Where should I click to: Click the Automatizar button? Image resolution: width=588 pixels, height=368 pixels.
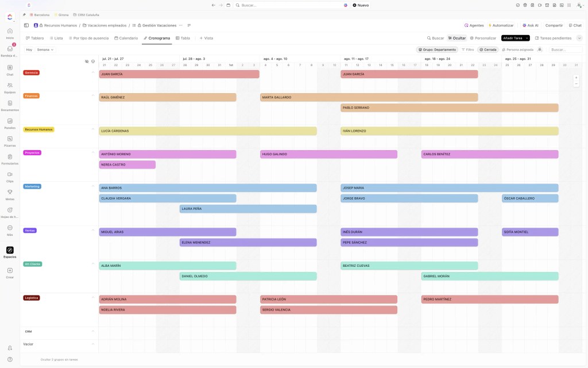point(501,25)
